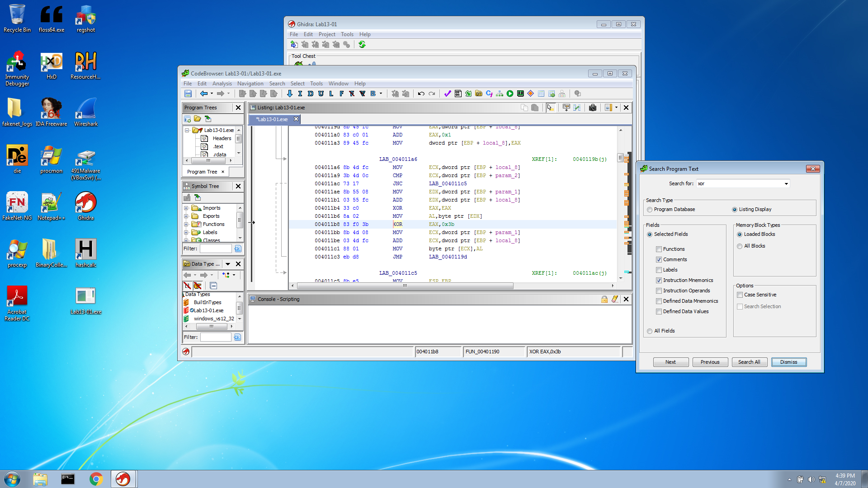Click the Windows Start button

click(x=12, y=479)
